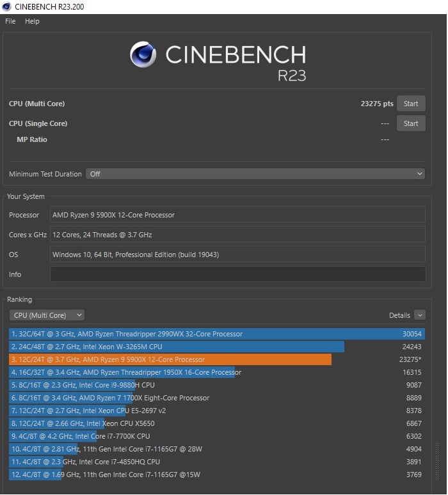Image resolution: width=448 pixels, height=495 pixels.
Task: Click the Cinebench R23 logo sphere
Action: pos(143,54)
